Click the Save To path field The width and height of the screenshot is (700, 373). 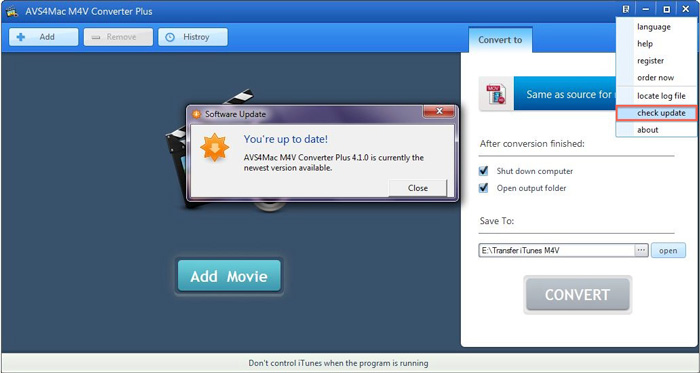pyautogui.click(x=556, y=250)
